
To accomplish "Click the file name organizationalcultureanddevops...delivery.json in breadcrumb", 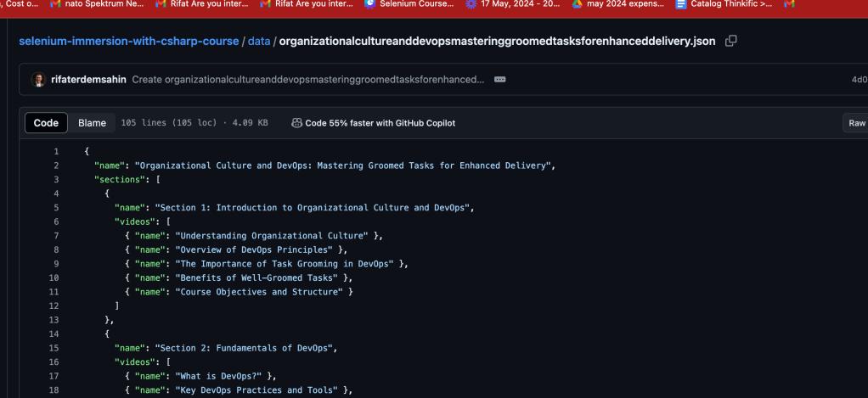I will [497, 42].
